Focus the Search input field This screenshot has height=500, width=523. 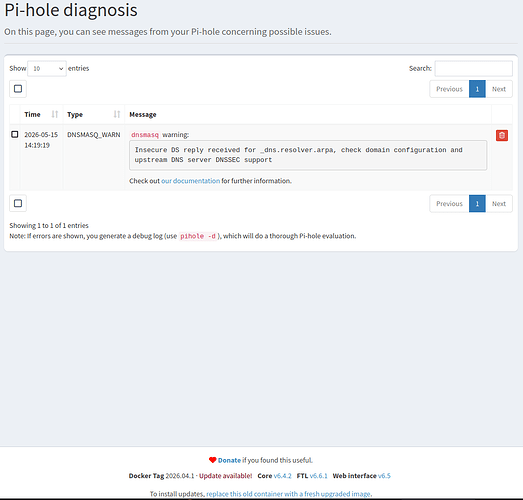pyautogui.click(x=473, y=68)
